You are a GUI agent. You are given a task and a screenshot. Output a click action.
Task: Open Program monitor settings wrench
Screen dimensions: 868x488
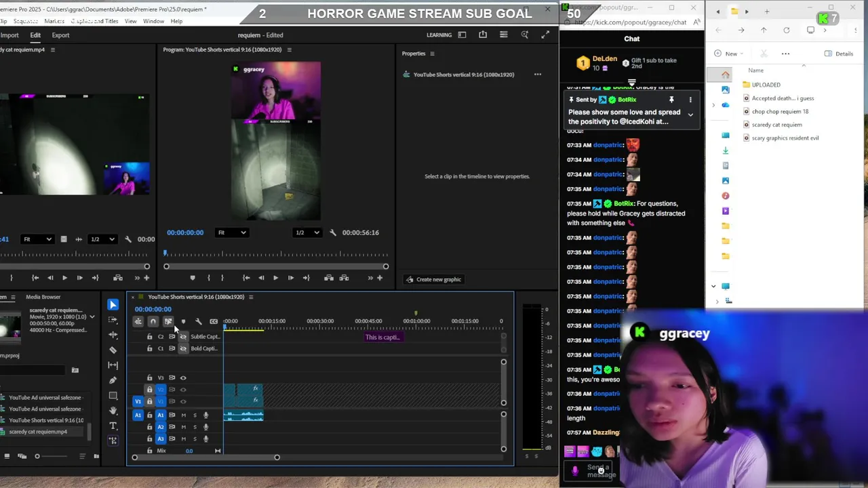point(332,232)
